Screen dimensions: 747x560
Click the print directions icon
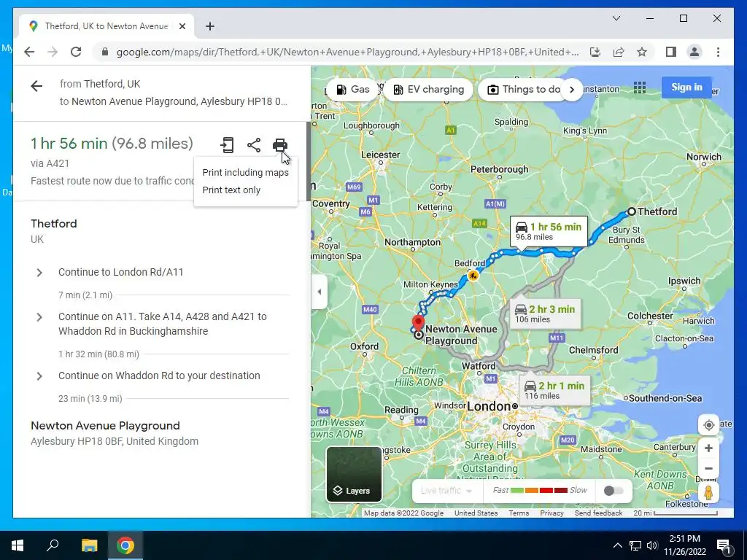279,145
